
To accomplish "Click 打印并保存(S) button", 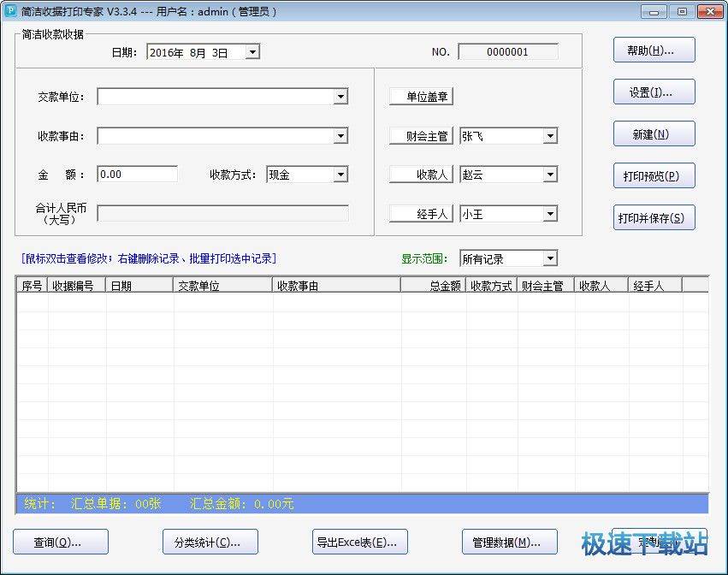I will click(x=654, y=217).
